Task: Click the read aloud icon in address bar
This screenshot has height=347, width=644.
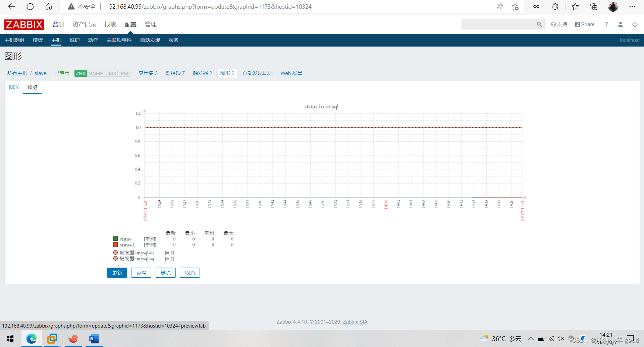Action: (x=500, y=7)
